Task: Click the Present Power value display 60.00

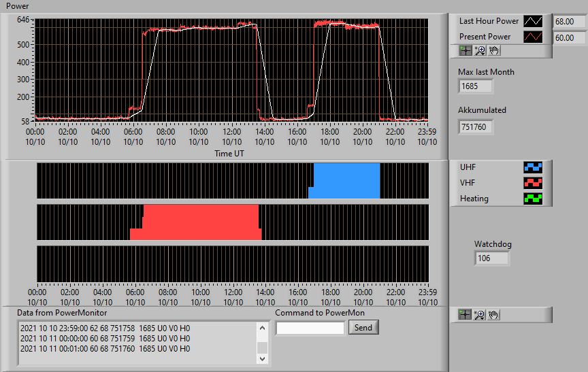Action: coord(569,38)
